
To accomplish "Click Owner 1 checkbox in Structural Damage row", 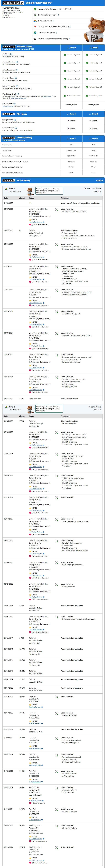I will pyautogui.click(x=65, y=63).
